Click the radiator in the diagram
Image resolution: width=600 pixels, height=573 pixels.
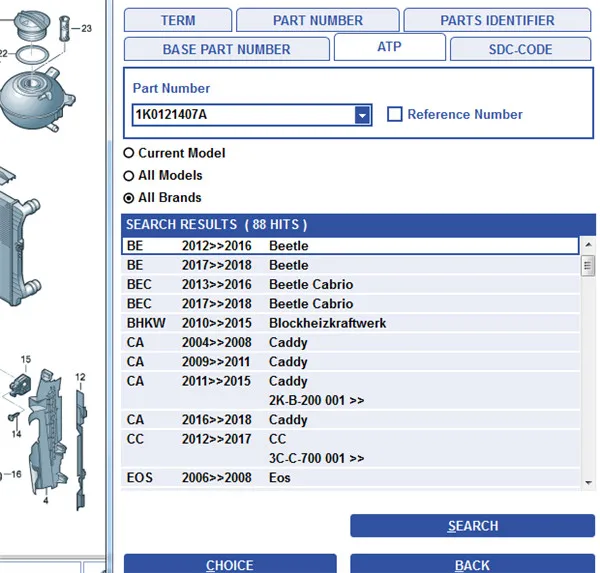coord(17,251)
